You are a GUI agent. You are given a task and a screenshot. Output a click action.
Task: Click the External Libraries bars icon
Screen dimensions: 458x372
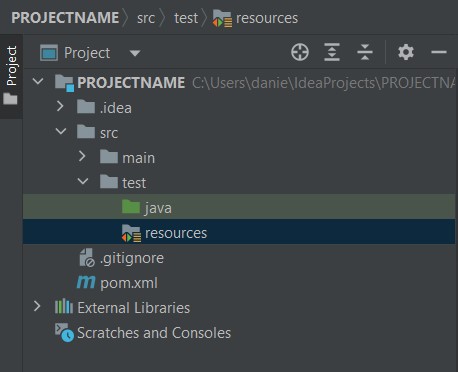[64, 307]
